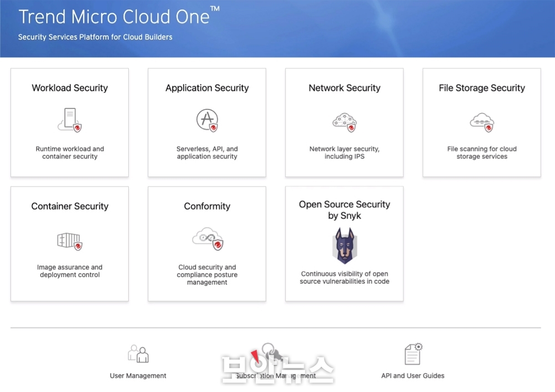Open the Container Security title
This screenshot has height=392, width=555.
pyautogui.click(x=70, y=206)
